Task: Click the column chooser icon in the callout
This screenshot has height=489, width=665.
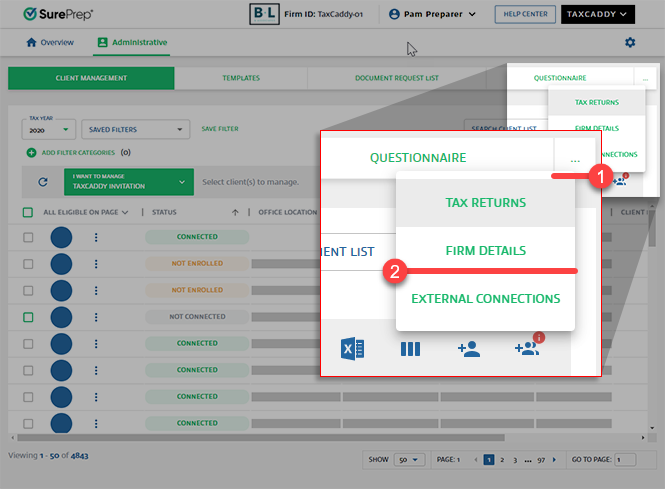Action: coord(410,349)
